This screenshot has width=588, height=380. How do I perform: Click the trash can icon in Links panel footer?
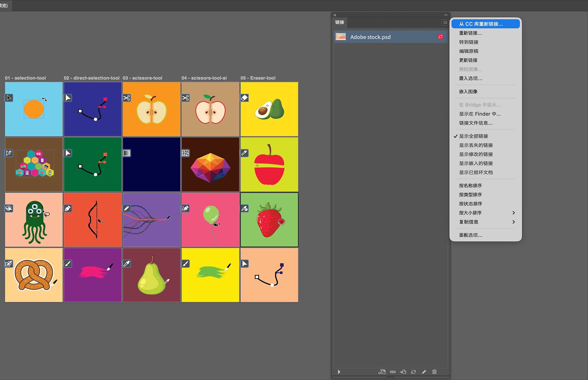(x=434, y=372)
